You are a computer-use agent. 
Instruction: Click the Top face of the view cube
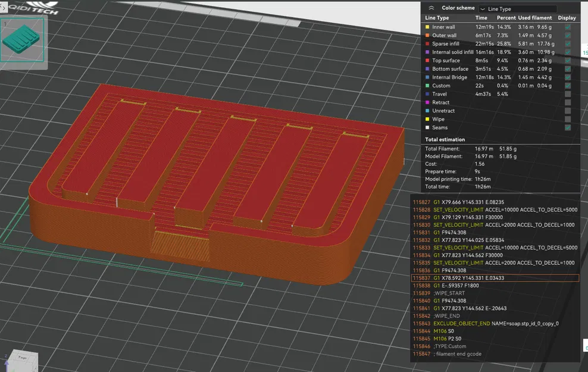(x=21, y=359)
